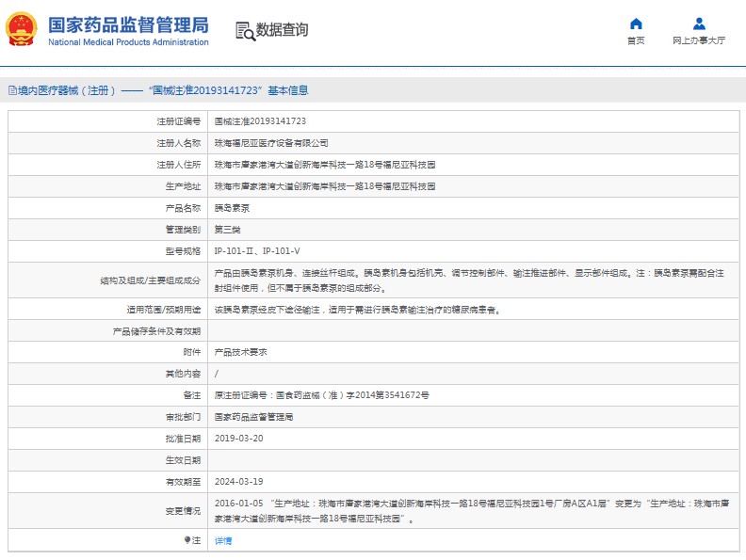Select approval department 国家药品监督管理局 cell
Viewport: 746px width, 560px height.
[253, 417]
